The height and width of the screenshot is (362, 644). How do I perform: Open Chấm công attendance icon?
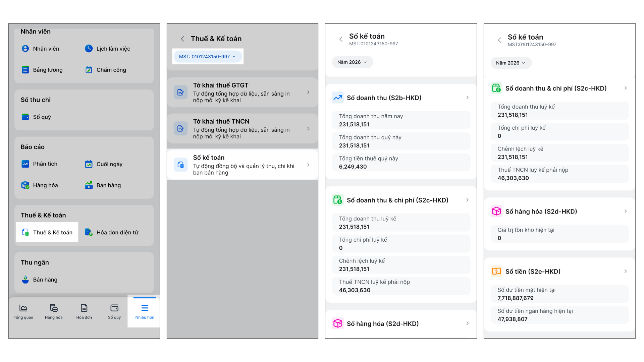[89, 70]
